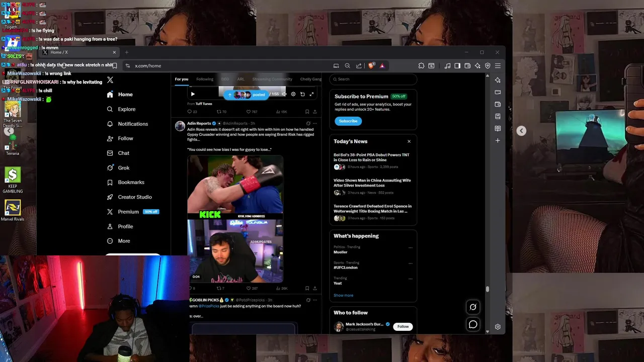
Task: Play the Adin Ross Kick video
Action: point(235,219)
